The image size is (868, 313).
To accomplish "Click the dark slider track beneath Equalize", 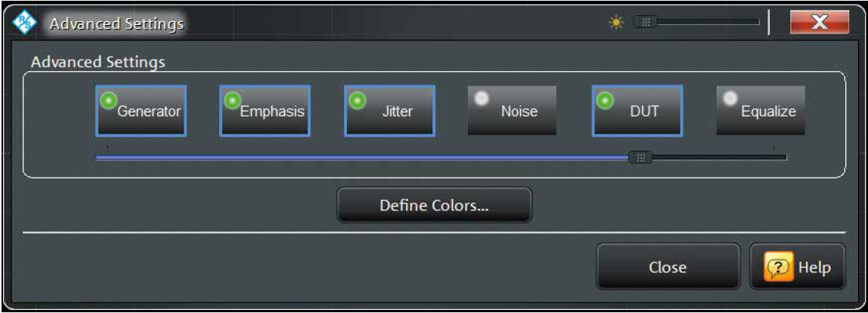I will click(x=756, y=157).
